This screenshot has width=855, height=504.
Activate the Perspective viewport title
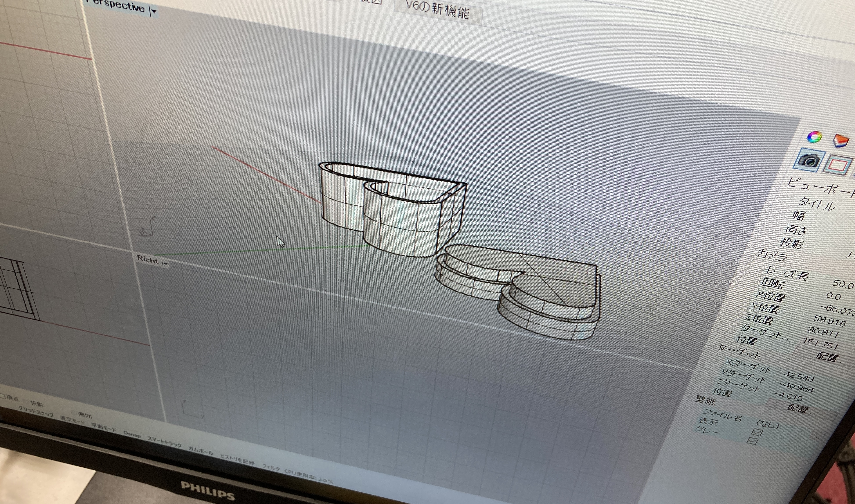tap(115, 6)
